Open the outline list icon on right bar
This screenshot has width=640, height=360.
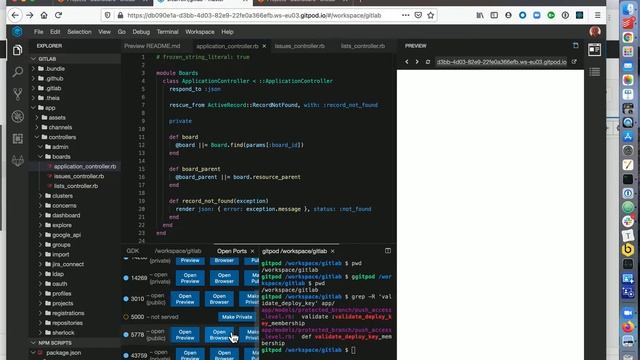(595, 72)
